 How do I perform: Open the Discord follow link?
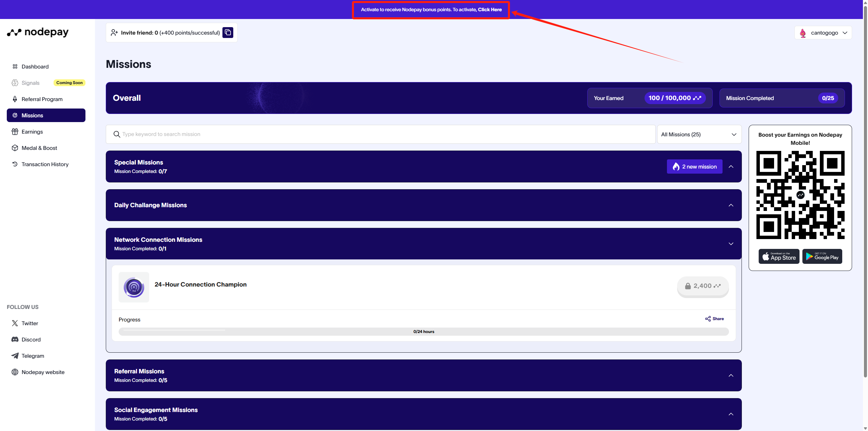[x=31, y=339]
